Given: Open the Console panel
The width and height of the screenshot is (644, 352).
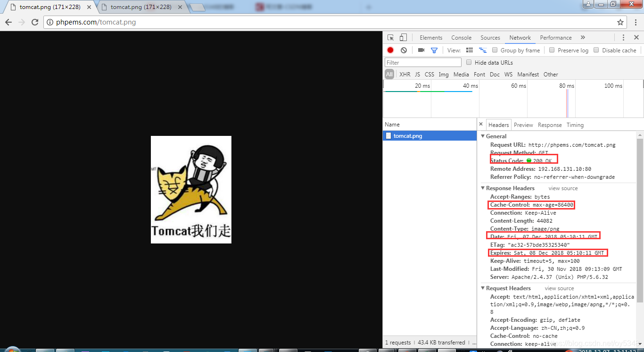Looking at the screenshot, I should (x=461, y=38).
